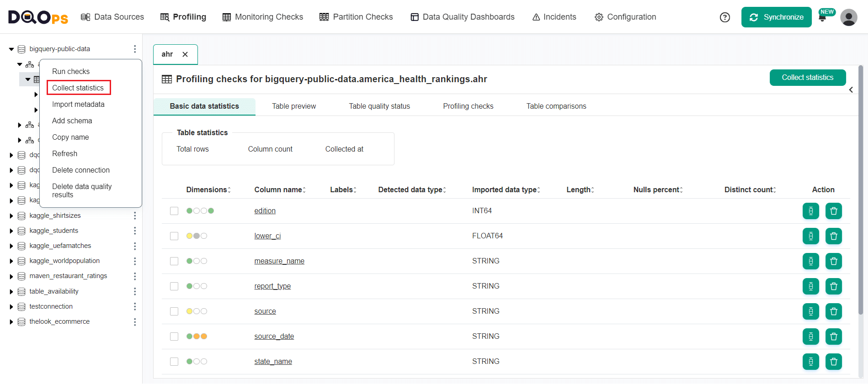Collect statistics icon for state_name row
The height and width of the screenshot is (384, 868).
(x=810, y=362)
